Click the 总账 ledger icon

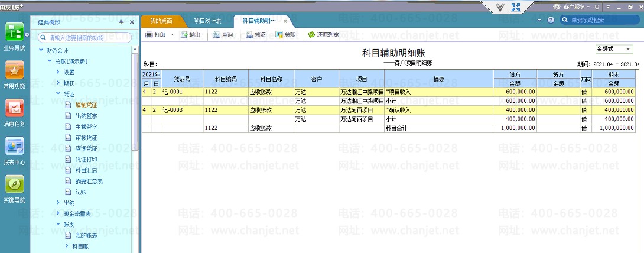[x=279, y=35]
